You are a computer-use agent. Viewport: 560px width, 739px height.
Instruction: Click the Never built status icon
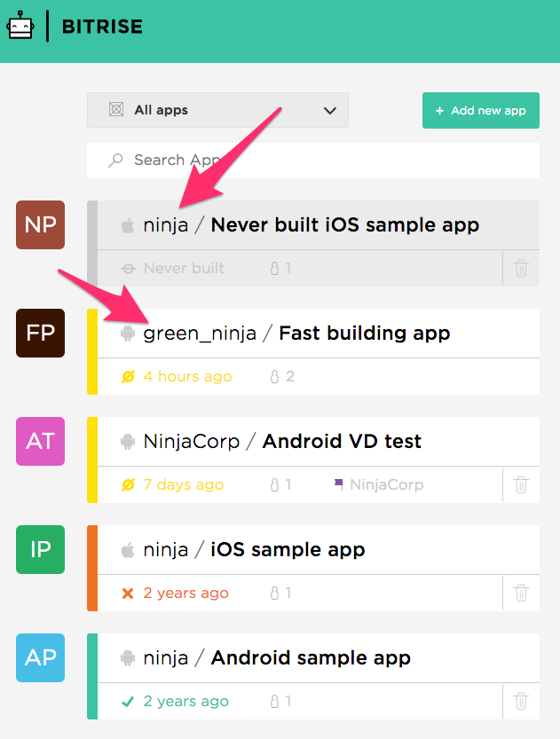[x=128, y=269]
